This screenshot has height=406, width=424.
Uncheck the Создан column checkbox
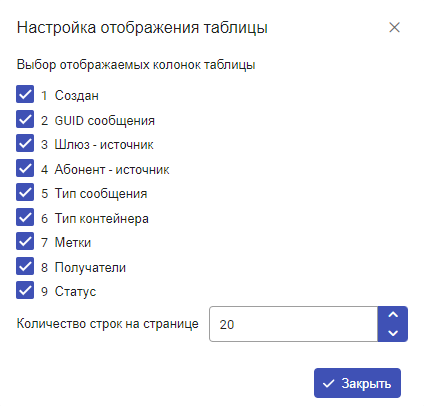pos(25,94)
